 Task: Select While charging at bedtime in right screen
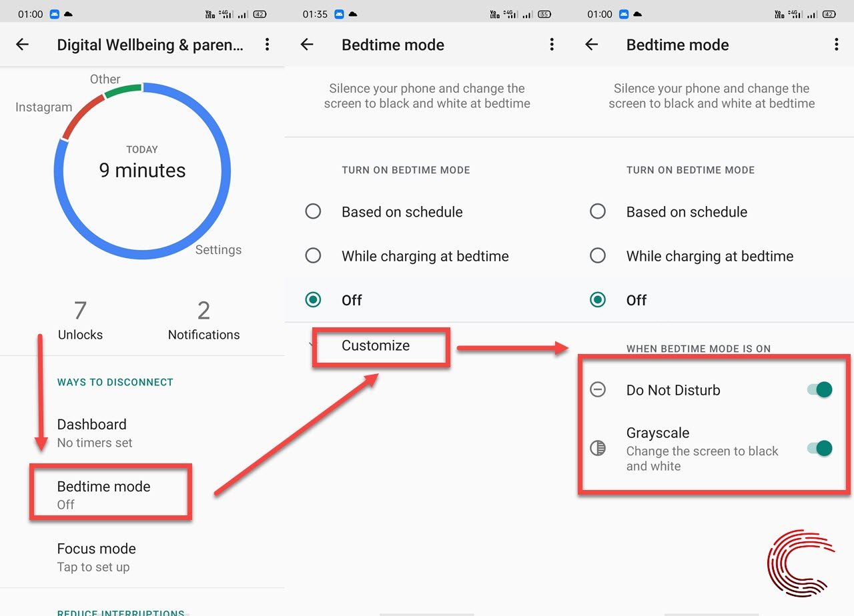(x=598, y=256)
